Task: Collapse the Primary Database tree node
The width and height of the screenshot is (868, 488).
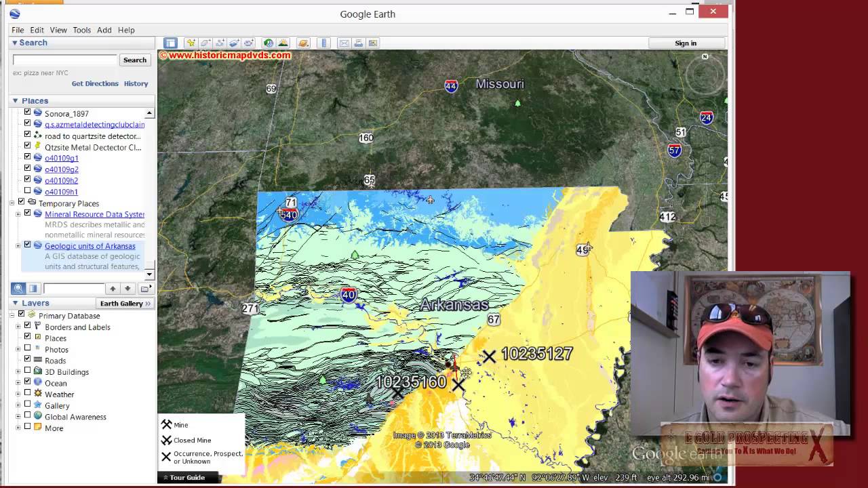Action: [12, 315]
